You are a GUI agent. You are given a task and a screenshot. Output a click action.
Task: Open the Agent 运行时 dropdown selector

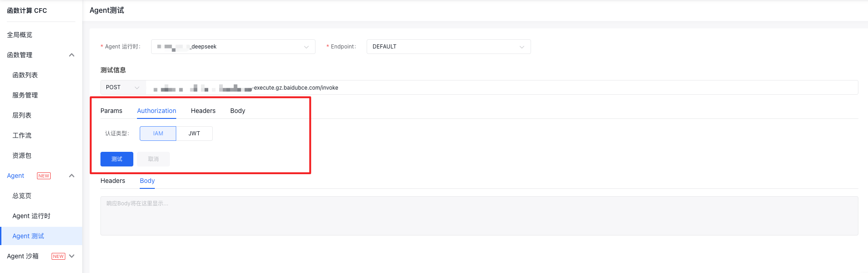(233, 47)
